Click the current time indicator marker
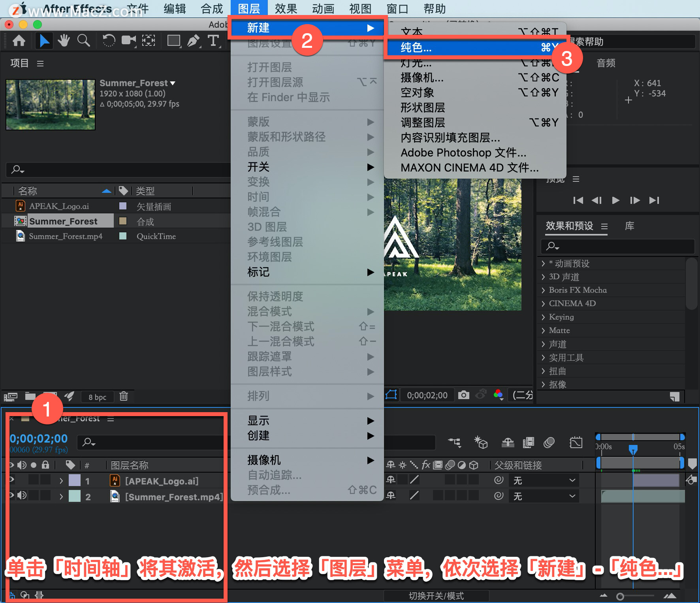Screen dimensions: 700x603 pyautogui.click(x=633, y=450)
